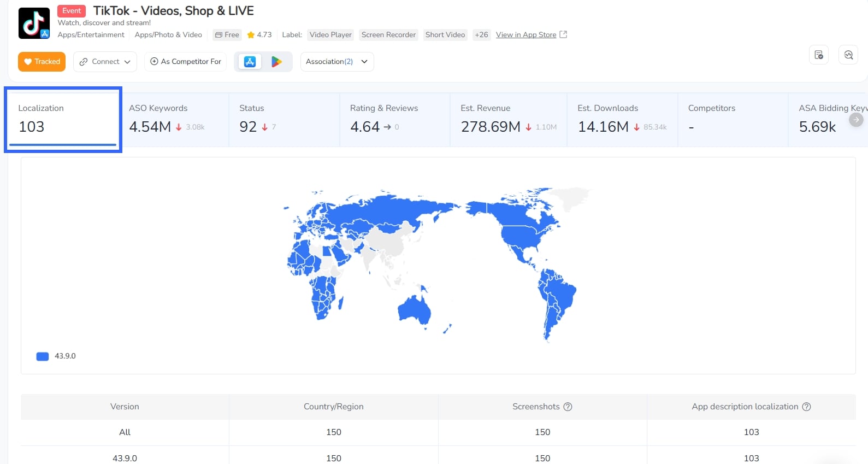
Task: Click help icon beside App description localization
Action: (x=806, y=407)
